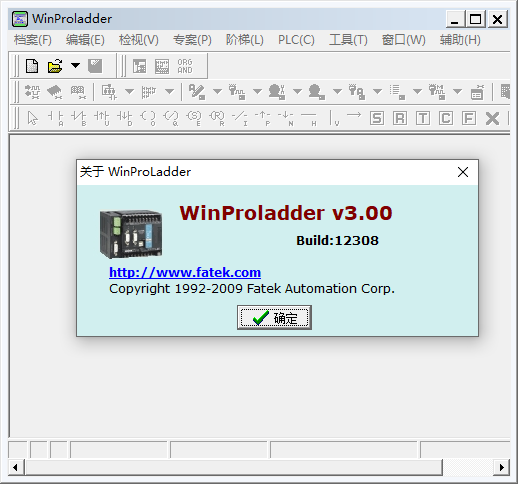Insert falling edge contact D
Viewport: 518px width, 484px height.
click(x=125, y=118)
